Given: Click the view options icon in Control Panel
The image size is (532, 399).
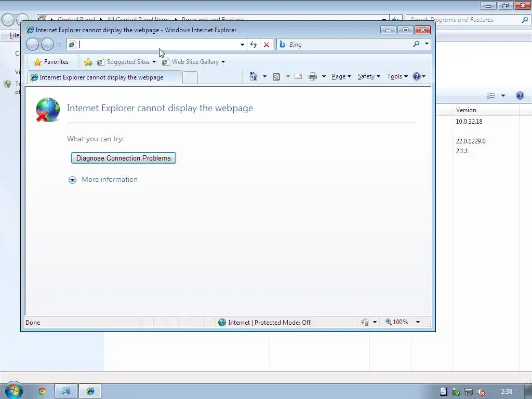Looking at the screenshot, I should point(491,96).
